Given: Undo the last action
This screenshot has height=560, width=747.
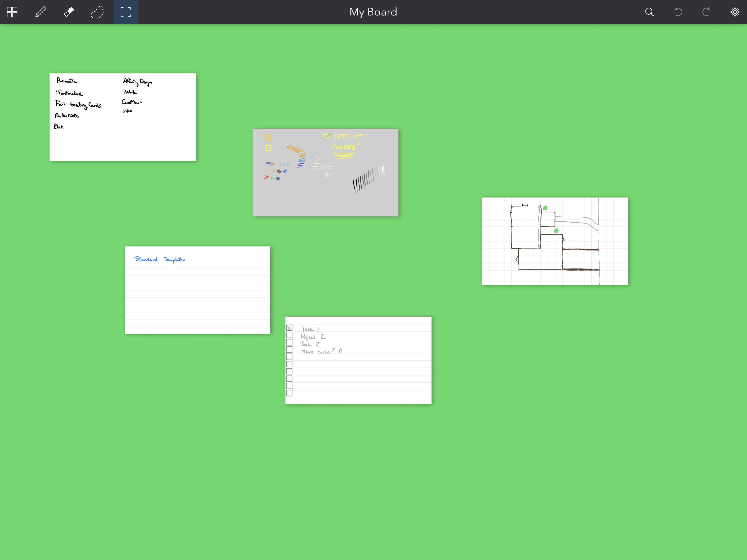Looking at the screenshot, I should tap(678, 12).
